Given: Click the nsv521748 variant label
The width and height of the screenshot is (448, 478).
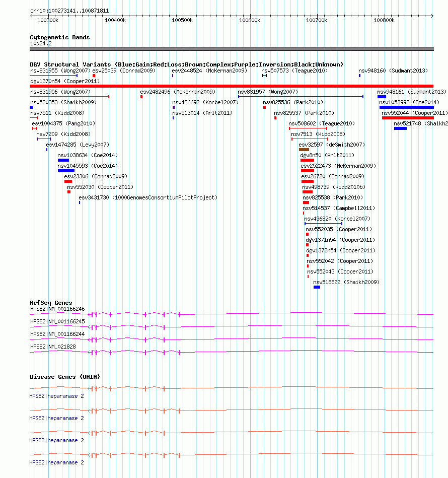Looking at the screenshot, I should tap(421, 124).
